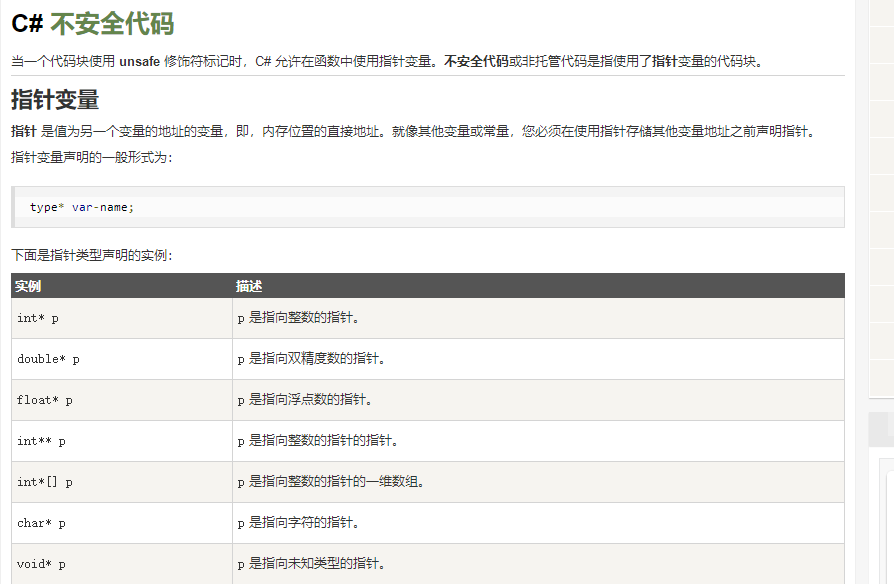Select the "int* p" table cell
Image resolution: width=894 pixels, height=584 pixels.
121,318
